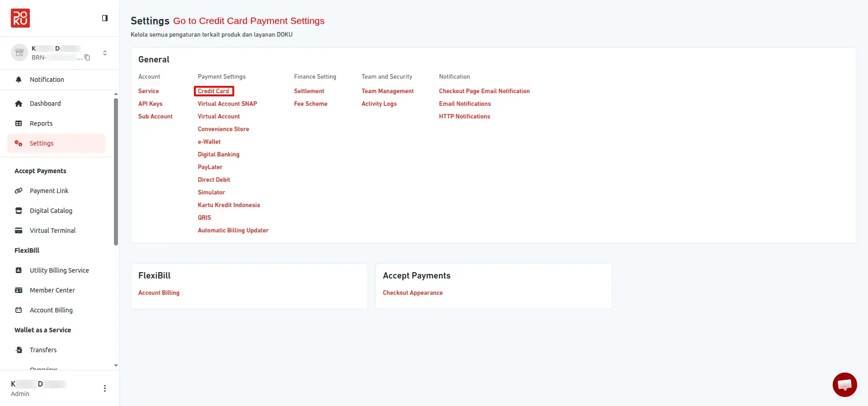Screen dimensions: 868x406
Task: Open Settlement finance setting
Action: click(x=309, y=91)
